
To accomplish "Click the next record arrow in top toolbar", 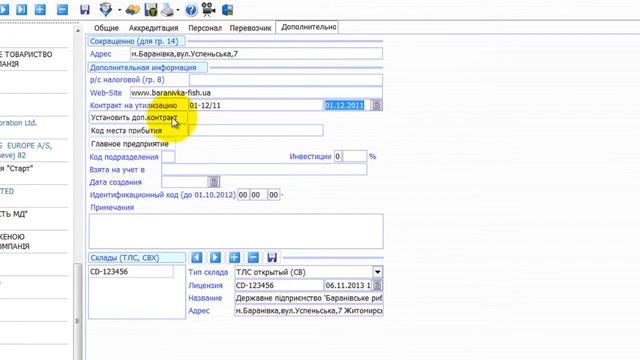I will pos(4,9).
